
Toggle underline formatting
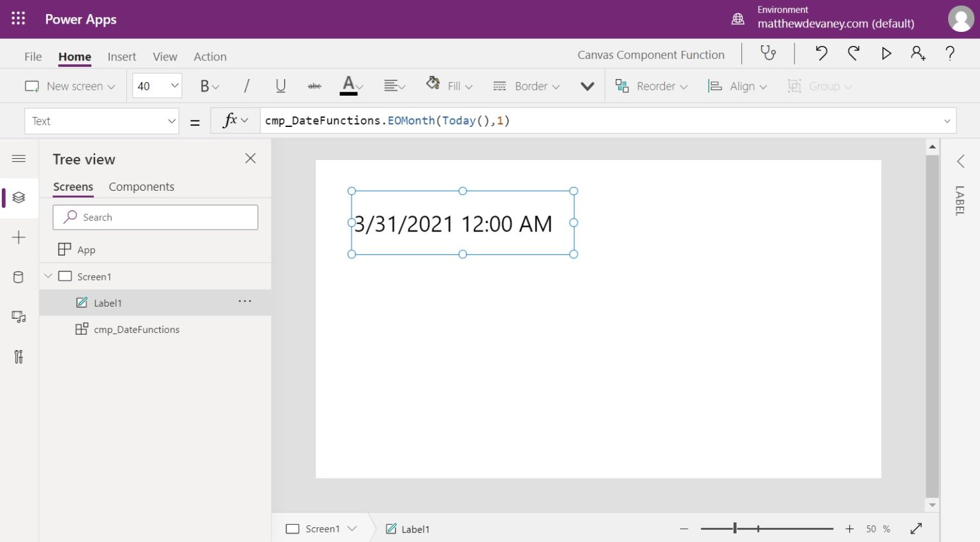[x=281, y=85]
